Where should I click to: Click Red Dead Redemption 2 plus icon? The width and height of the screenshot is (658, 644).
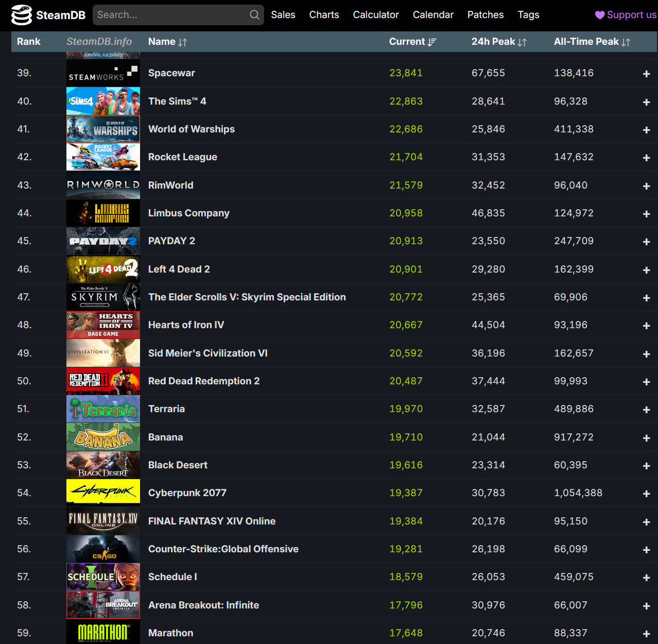pyautogui.click(x=647, y=382)
